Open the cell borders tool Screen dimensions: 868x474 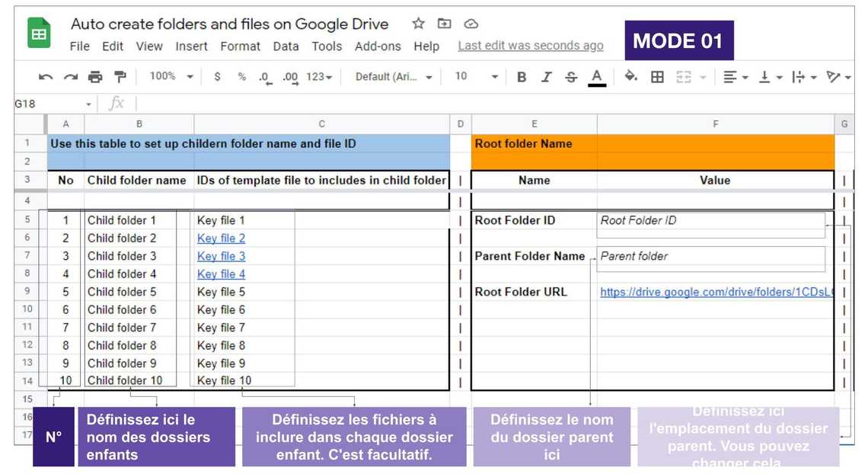(x=657, y=77)
